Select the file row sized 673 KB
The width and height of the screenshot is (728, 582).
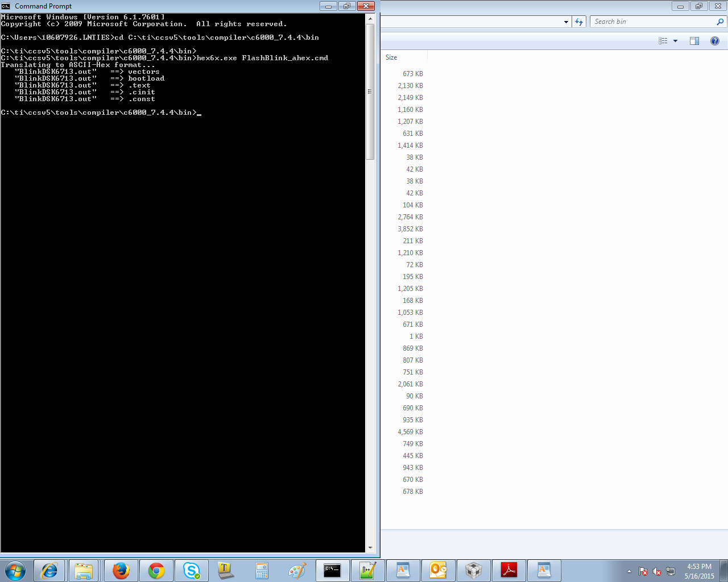[412, 74]
